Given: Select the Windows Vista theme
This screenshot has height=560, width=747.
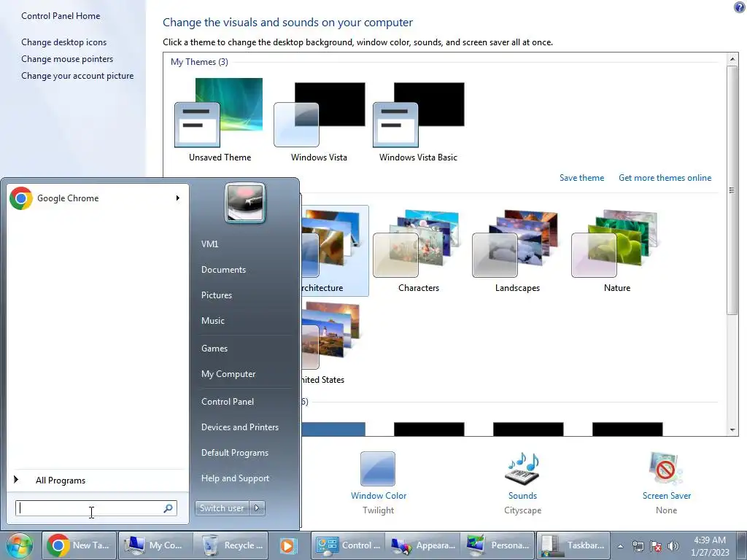Looking at the screenshot, I should click(x=320, y=120).
